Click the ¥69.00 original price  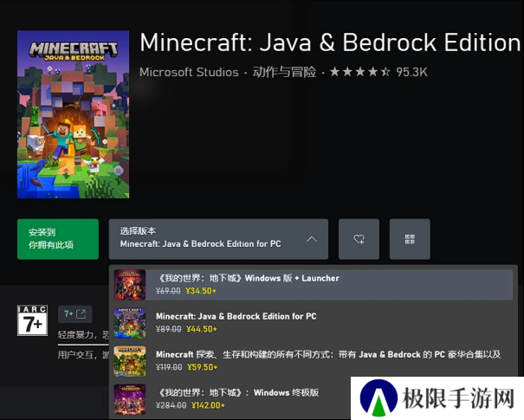pos(168,291)
